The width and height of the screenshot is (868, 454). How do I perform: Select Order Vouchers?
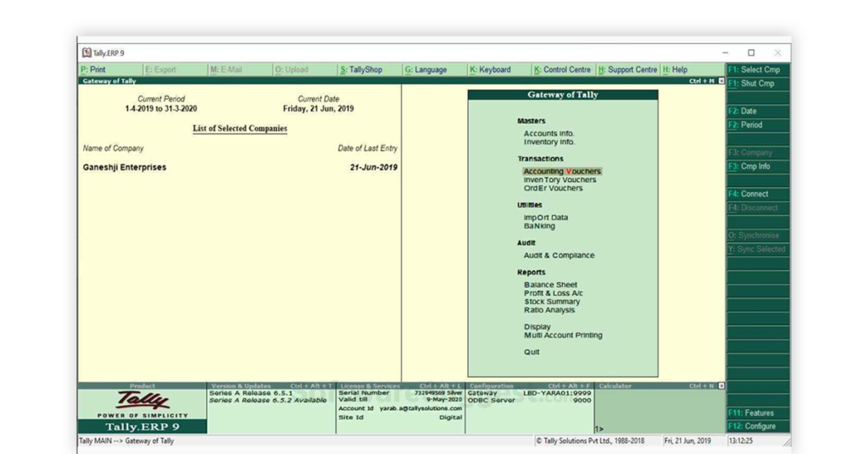(553, 188)
